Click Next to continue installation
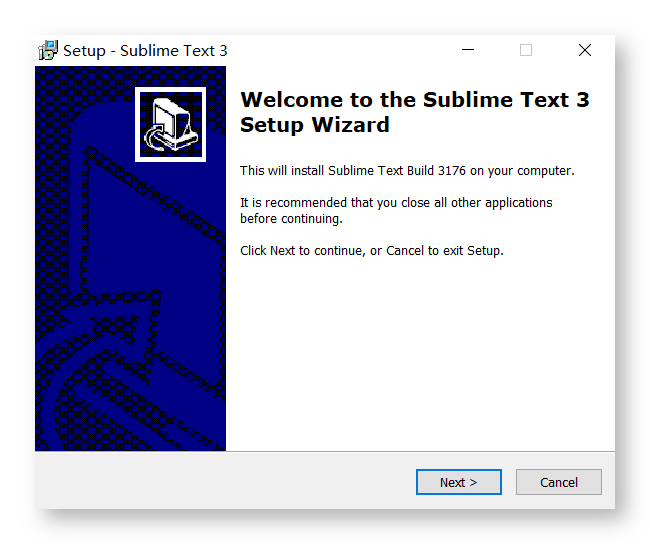650x544 pixels. coord(458,482)
